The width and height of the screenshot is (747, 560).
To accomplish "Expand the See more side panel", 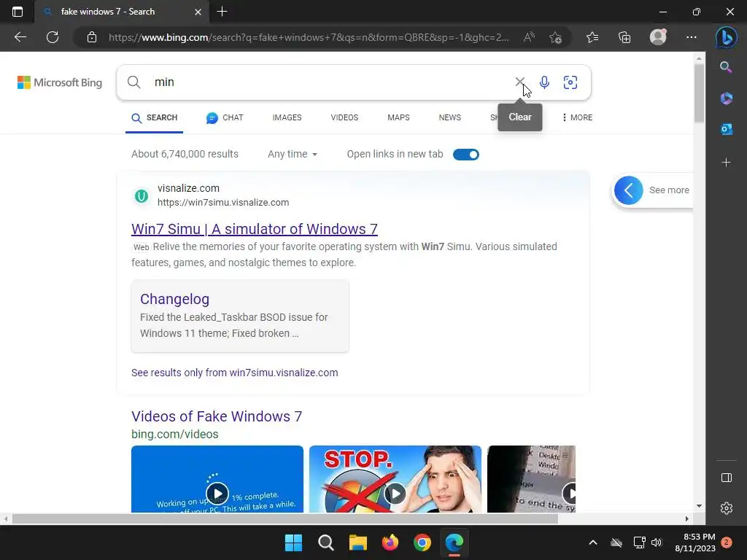I will coord(651,190).
